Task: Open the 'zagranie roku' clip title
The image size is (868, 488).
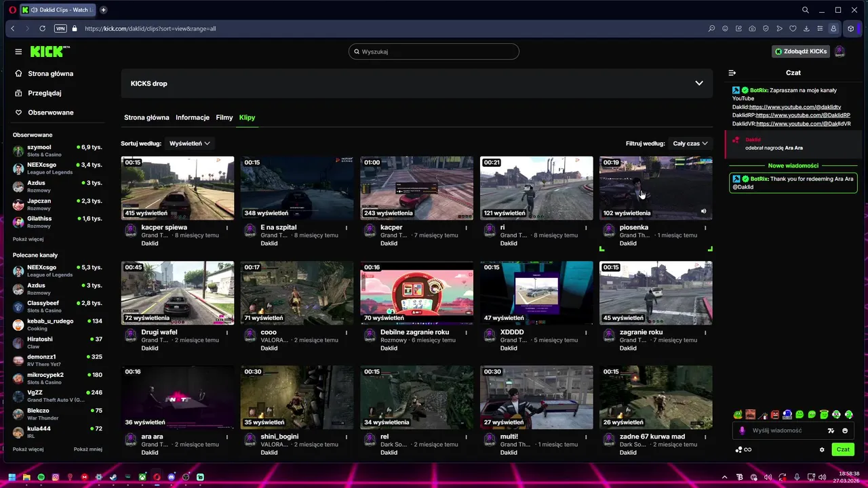Action: pos(642,332)
